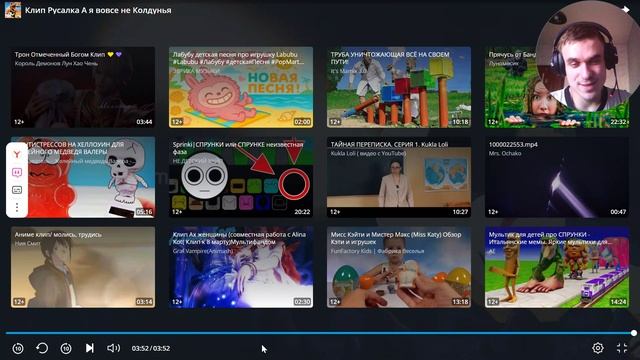Open Мисс Кэйти и Мистер Макс video

399,267
